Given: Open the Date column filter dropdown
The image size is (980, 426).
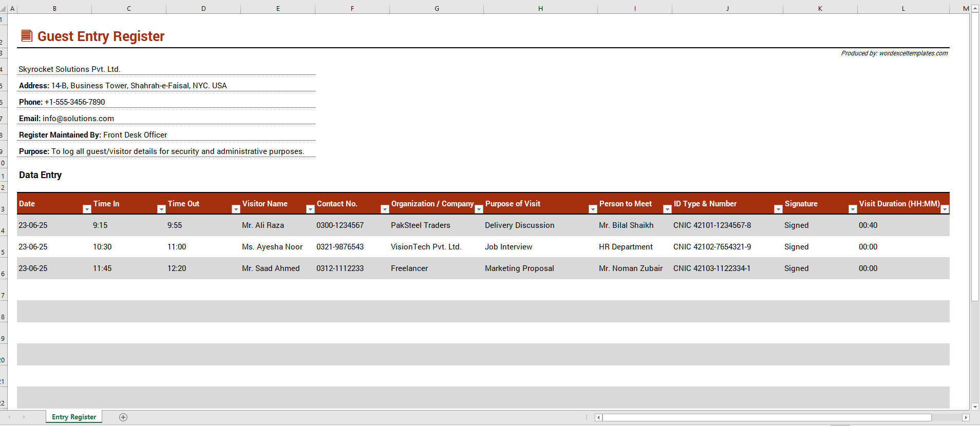Looking at the screenshot, I should [87, 209].
